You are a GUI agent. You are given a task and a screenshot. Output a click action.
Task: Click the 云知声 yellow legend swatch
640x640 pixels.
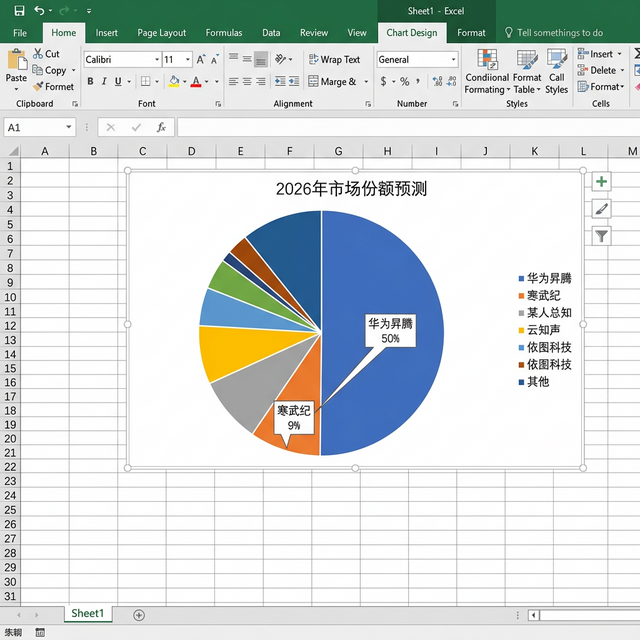(521, 330)
